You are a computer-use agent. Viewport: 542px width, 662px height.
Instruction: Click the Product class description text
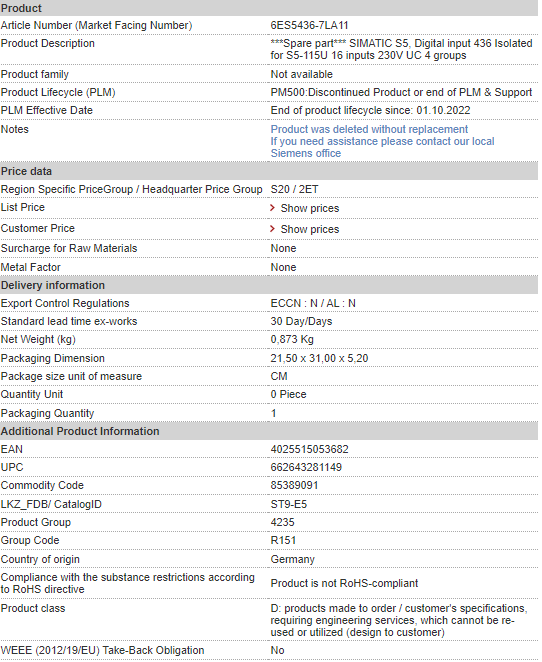tap(399, 620)
